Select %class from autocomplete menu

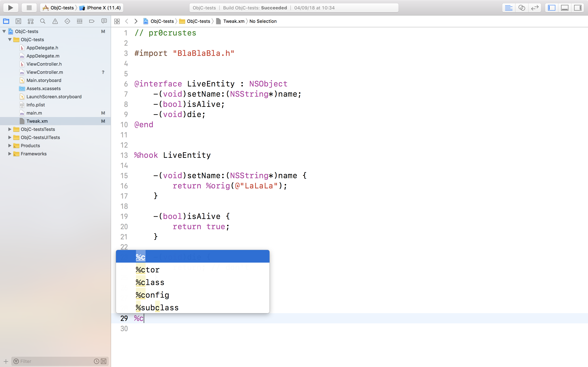149,282
